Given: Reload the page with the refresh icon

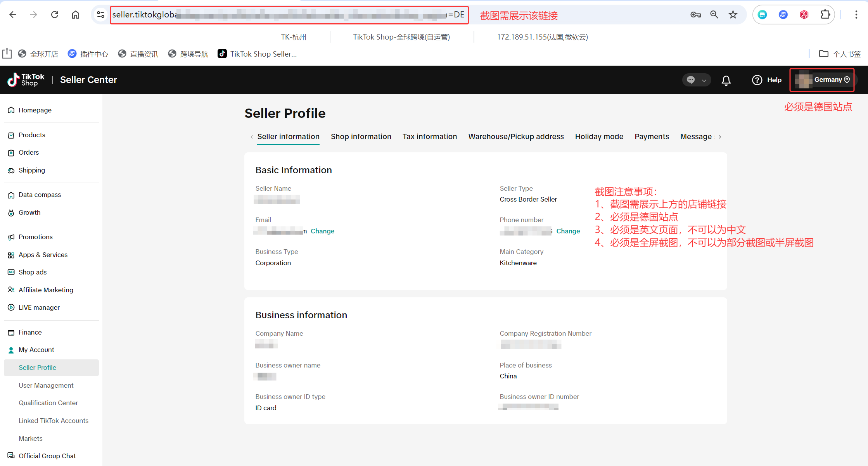Looking at the screenshot, I should (x=55, y=15).
